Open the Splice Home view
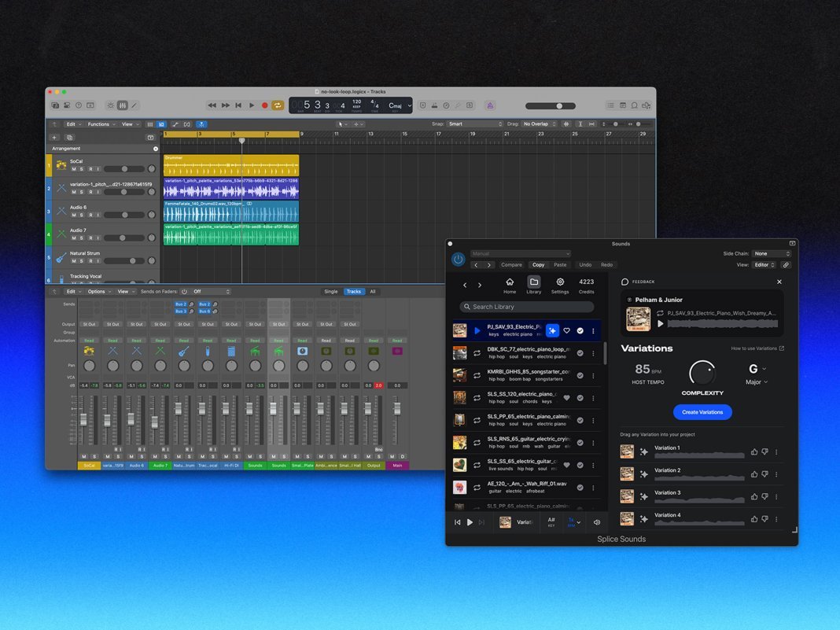Image resolution: width=840 pixels, height=630 pixels. (510, 286)
